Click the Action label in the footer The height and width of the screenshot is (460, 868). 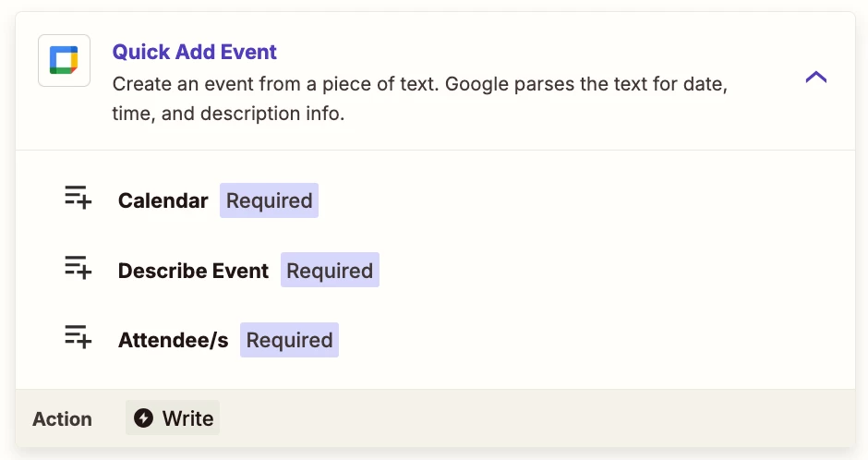point(62,419)
